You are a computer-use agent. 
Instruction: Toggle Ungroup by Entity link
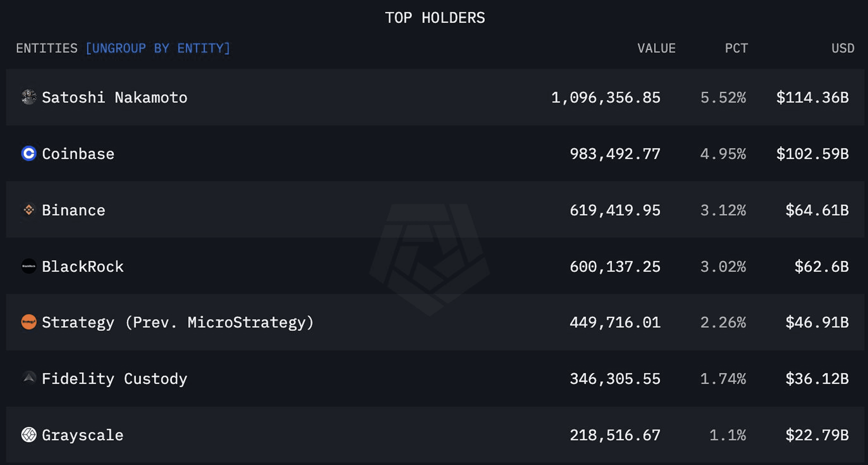pyautogui.click(x=158, y=48)
